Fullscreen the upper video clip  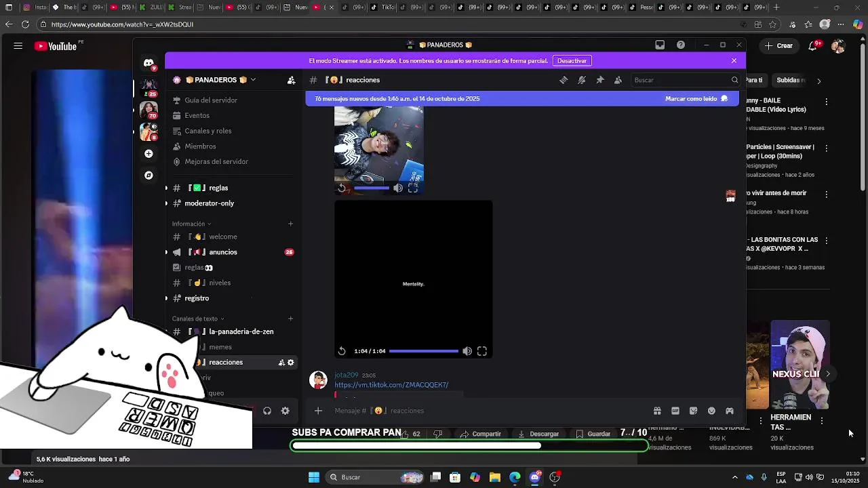pyautogui.click(x=413, y=188)
